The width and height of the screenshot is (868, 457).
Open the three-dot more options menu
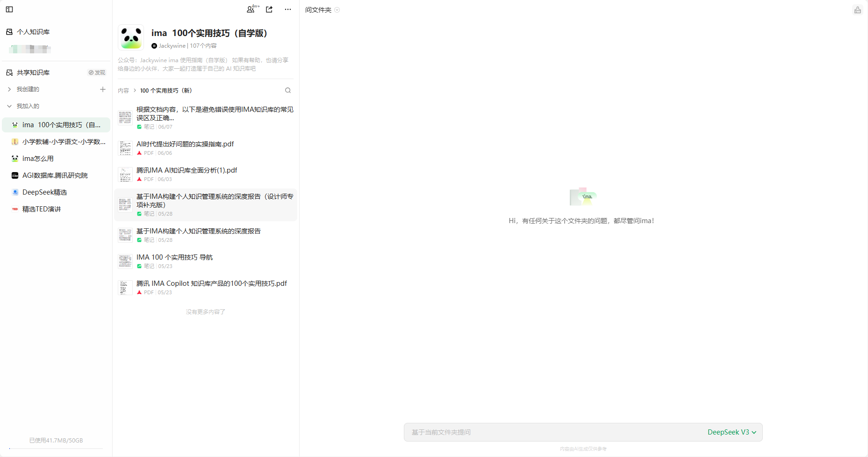pyautogui.click(x=288, y=9)
